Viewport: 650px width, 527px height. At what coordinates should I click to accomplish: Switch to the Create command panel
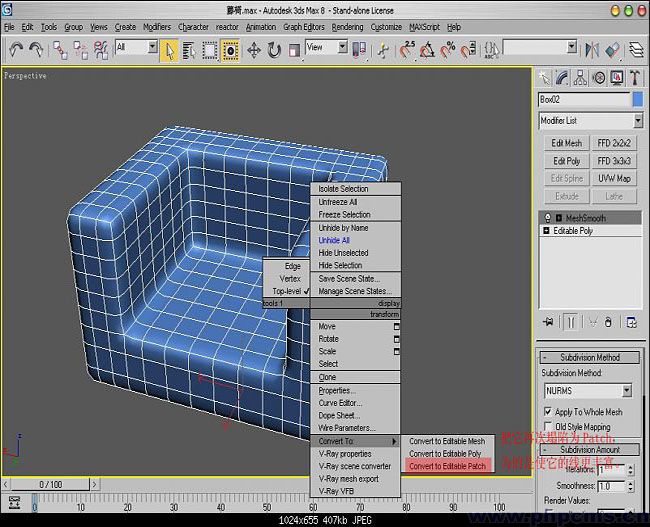(x=544, y=78)
